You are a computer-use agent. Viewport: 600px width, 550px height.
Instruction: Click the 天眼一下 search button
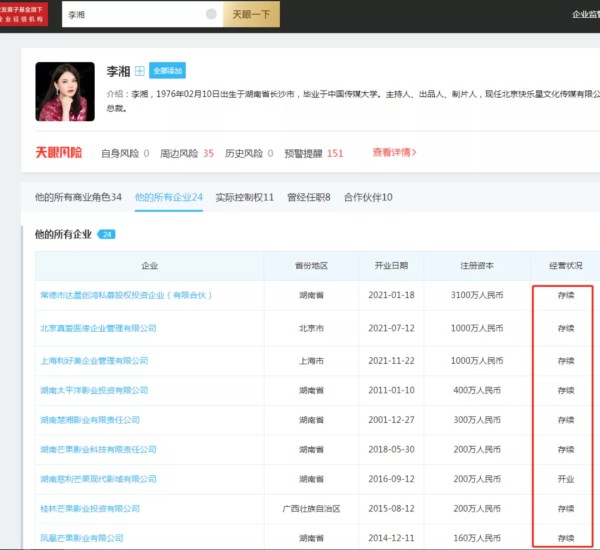tap(251, 14)
